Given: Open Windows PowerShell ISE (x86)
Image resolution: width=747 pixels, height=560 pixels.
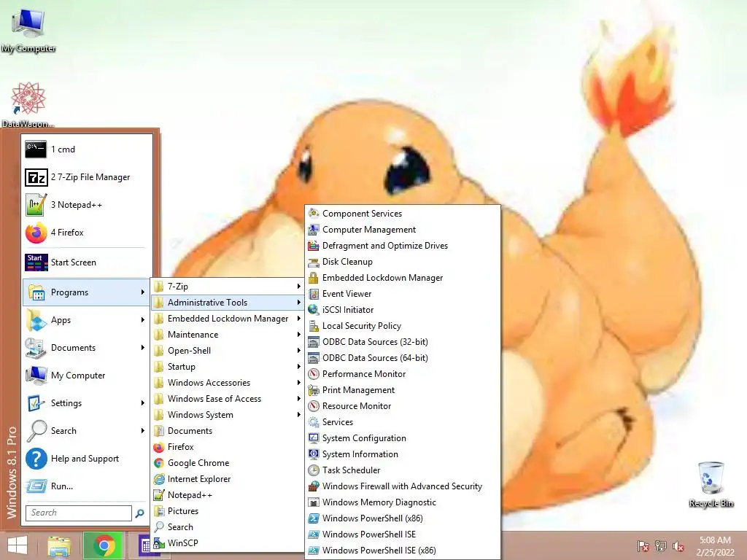Looking at the screenshot, I should point(403,550).
